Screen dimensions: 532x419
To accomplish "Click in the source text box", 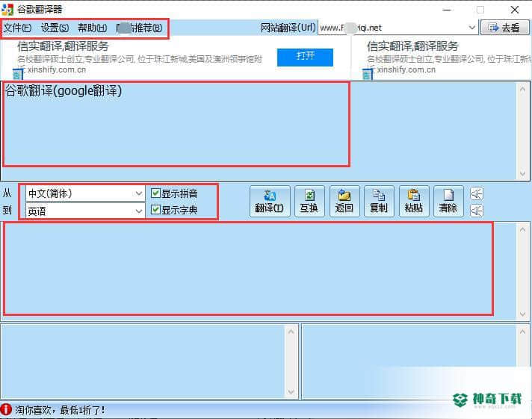I will tap(258, 131).
